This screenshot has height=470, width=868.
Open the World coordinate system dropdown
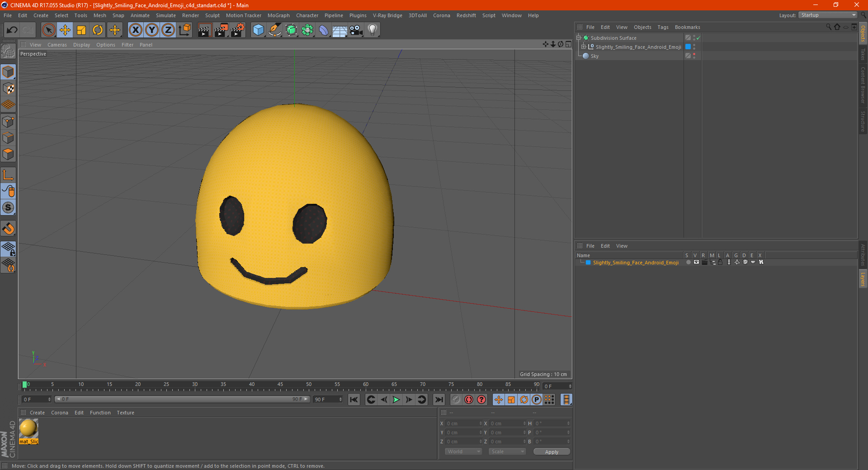tap(463, 451)
